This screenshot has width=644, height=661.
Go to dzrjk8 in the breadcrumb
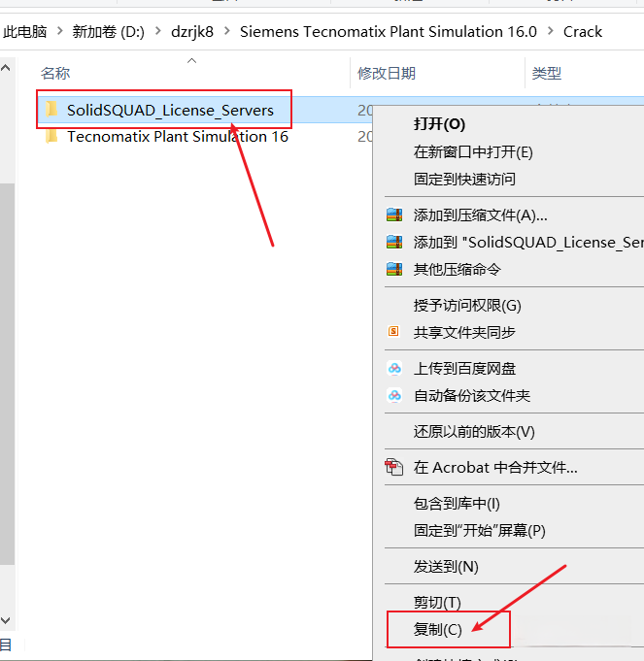coord(192,32)
